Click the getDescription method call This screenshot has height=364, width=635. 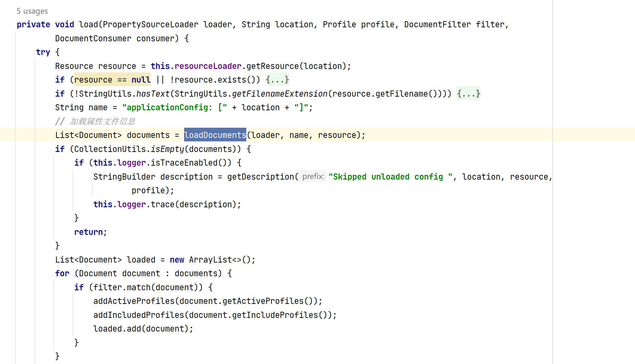(x=261, y=177)
